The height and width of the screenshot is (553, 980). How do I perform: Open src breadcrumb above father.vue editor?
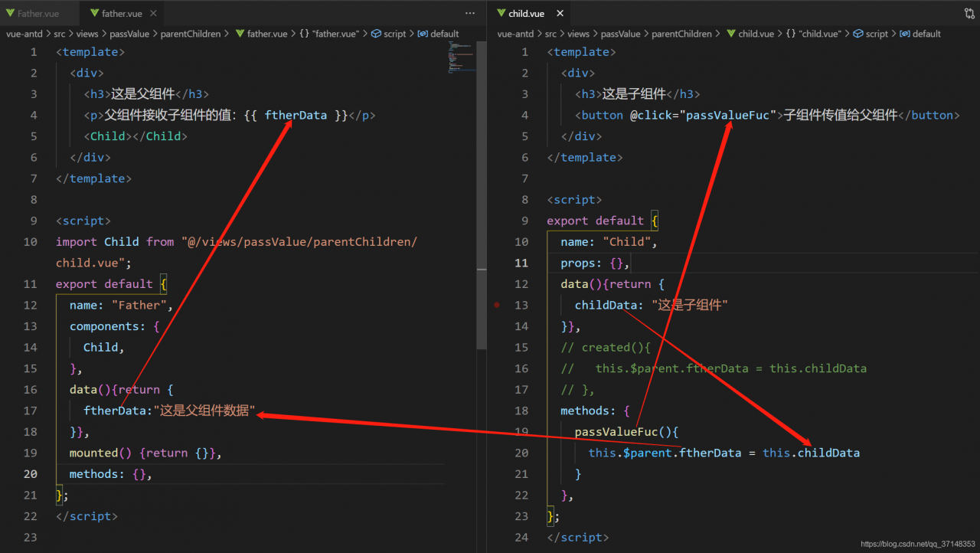pos(60,34)
